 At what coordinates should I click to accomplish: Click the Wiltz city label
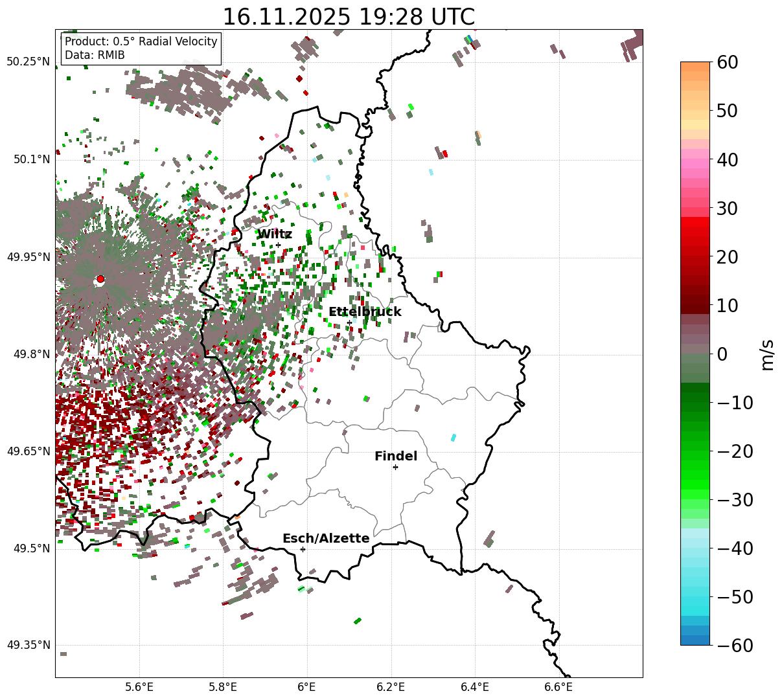coord(275,234)
